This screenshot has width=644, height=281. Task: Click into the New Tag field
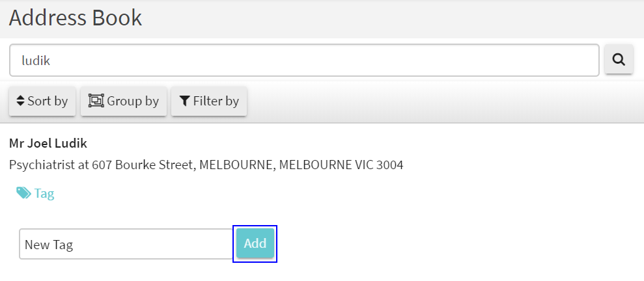tap(126, 244)
